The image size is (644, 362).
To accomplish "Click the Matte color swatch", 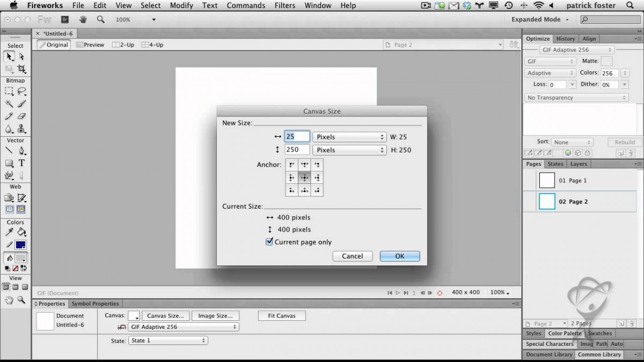I will 606,61.
